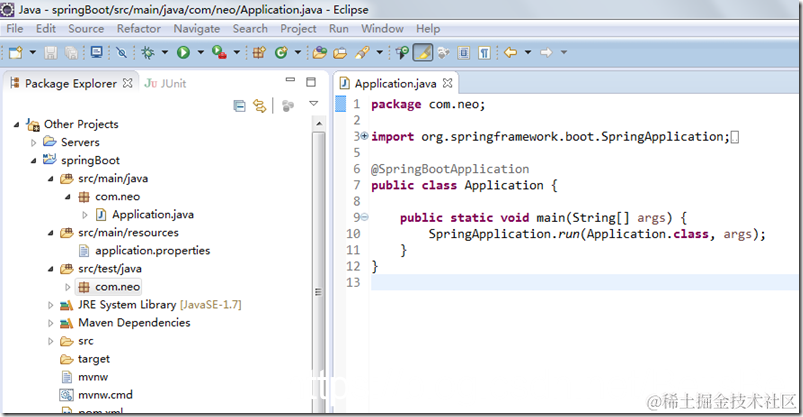This screenshot has height=417, width=803.
Task: Open the Project menu
Action: pyautogui.click(x=298, y=29)
